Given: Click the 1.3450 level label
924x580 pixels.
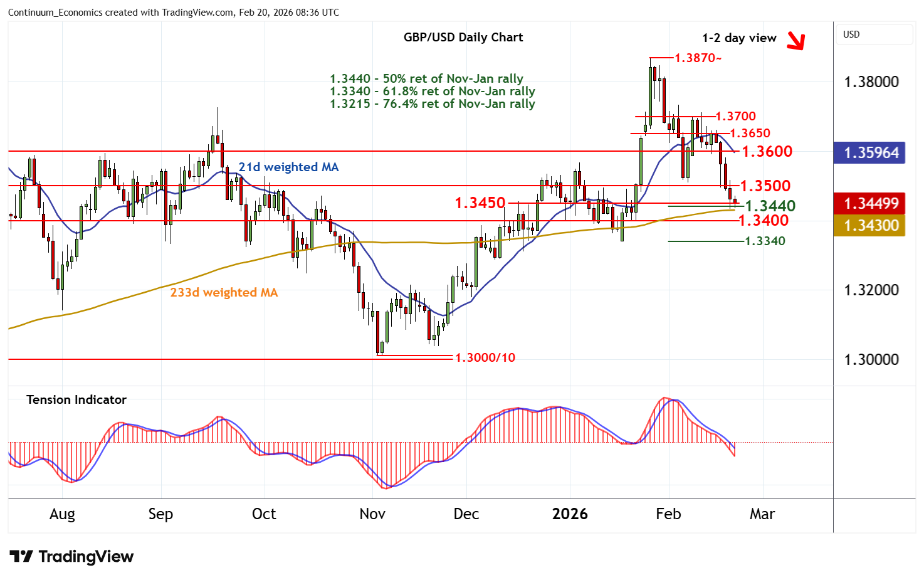Looking at the screenshot, I should pos(480,203).
